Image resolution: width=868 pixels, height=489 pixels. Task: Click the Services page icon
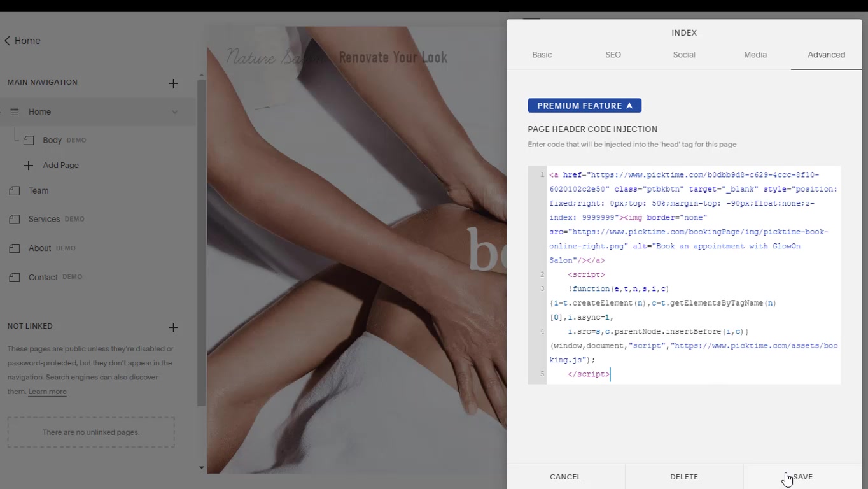(x=15, y=219)
